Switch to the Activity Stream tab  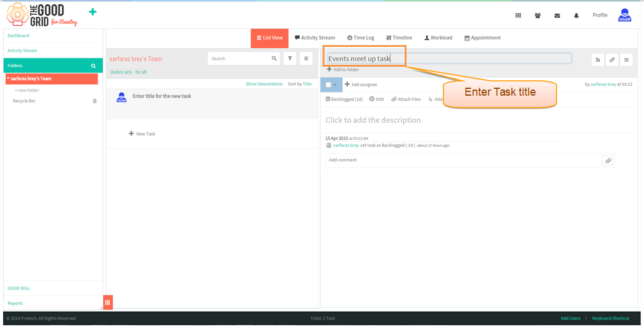click(315, 38)
